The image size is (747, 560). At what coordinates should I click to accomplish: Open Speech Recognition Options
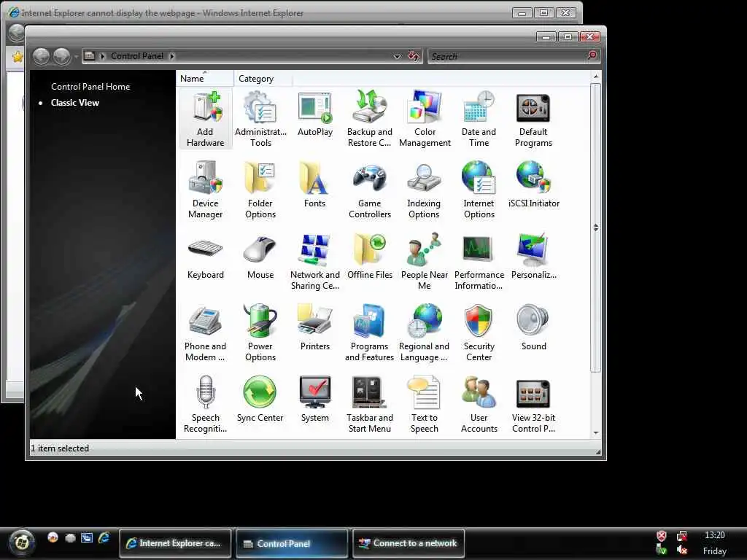click(205, 405)
